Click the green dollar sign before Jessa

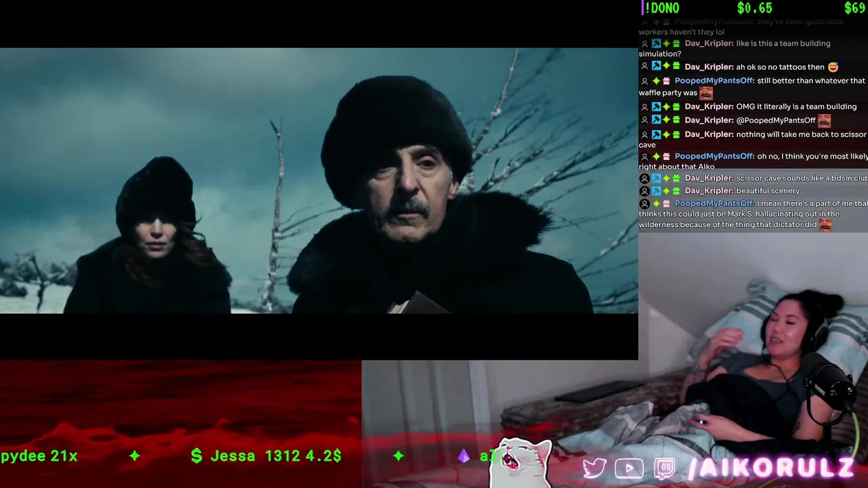pyautogui.click(x=197, y=455)
